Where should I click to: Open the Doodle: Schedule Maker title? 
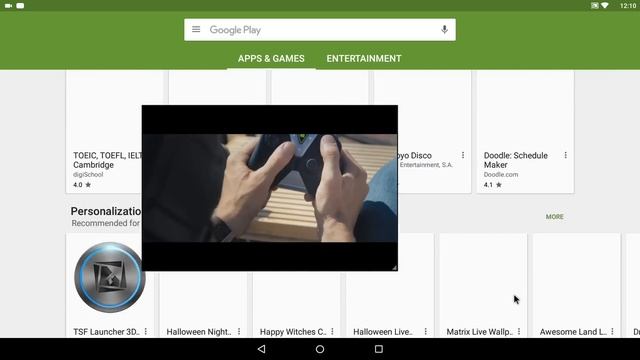pos(516,160)
